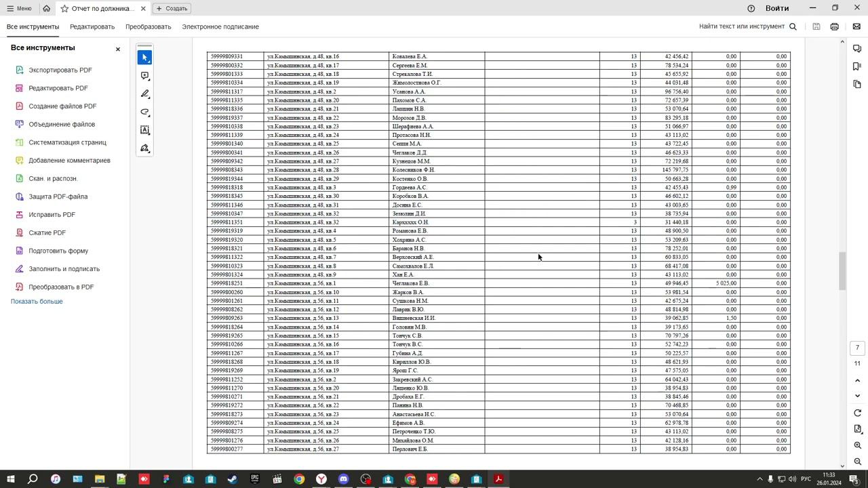Image resolution: width=868 pixels, height=488 pixels.
Task: Click the vertical scrollbar thumb
Action: pyautogui.click(x=842, y=270)
